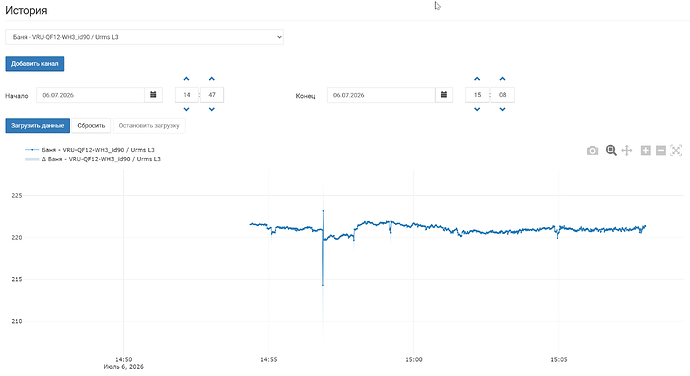Image resolution: width=690 pixels, height=376 pixels.
Task: Focus the start date input field
Action: tap(91, 95)
